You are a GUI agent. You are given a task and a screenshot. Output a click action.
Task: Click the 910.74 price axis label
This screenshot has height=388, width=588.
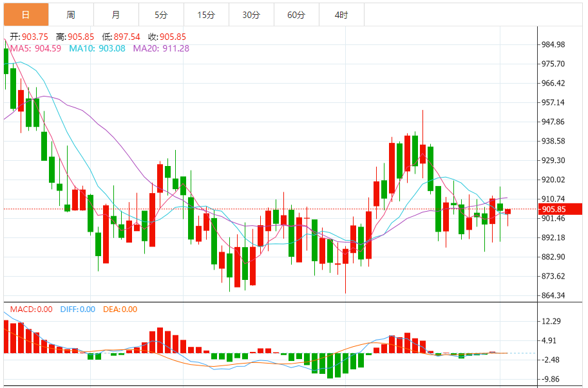click(553, 199)
